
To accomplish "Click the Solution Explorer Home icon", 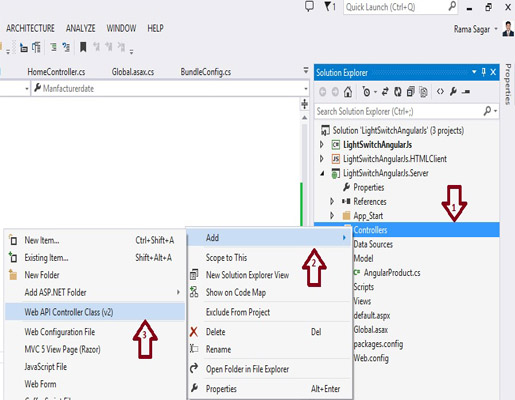I will coord(348,91).
